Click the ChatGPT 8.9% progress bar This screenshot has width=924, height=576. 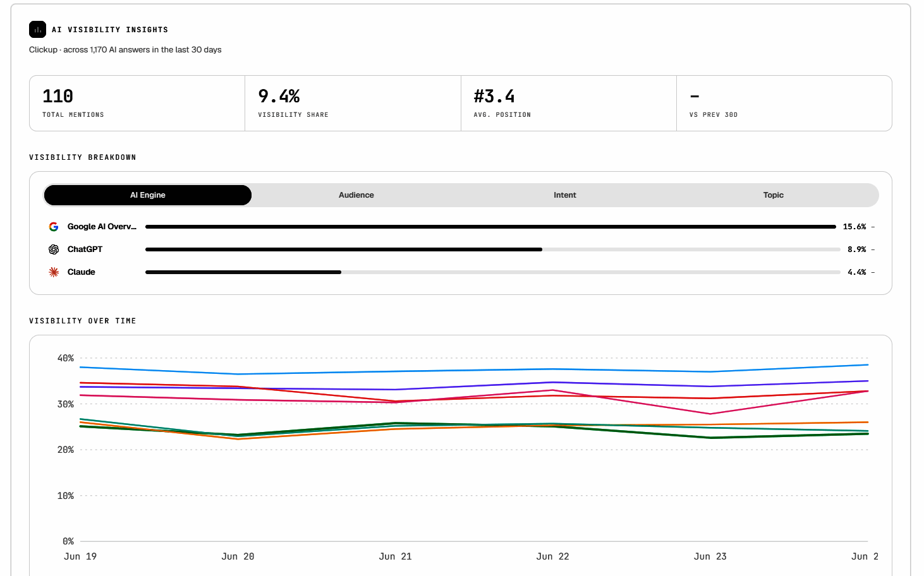[x=493, y=249]
